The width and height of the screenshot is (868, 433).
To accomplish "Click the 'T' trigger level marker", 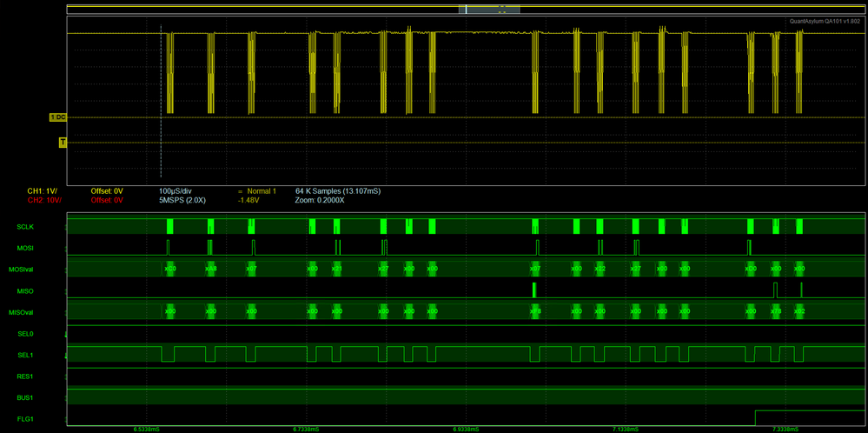I will [x=63, y=143].
